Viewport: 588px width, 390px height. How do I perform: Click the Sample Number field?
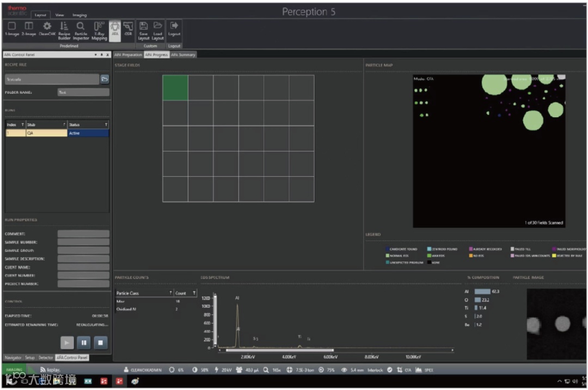click(x=83, y=242)
